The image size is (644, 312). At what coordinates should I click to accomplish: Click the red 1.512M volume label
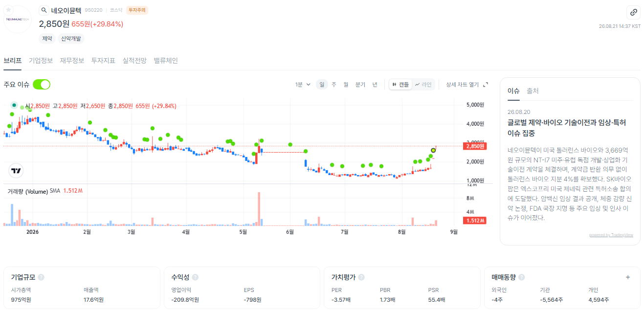[x=474, y=221]
